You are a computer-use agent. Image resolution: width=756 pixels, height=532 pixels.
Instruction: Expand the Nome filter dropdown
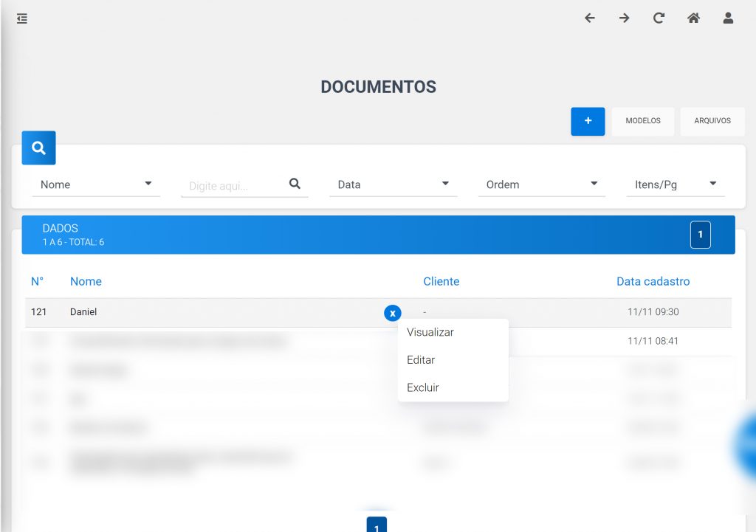tap(96, 184)
